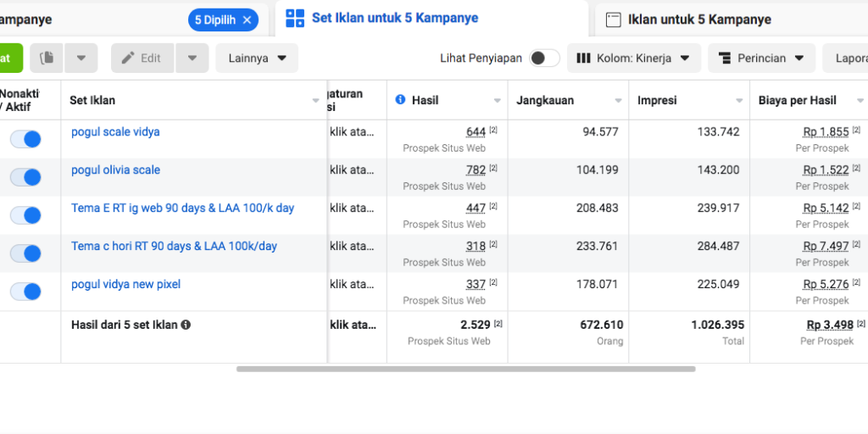Turn off pogul scale vidya ad set

[x=25, y=139]
